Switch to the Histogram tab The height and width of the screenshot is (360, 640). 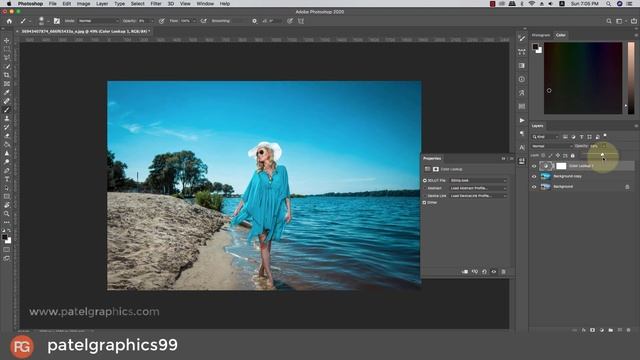(x=541, y=35)
